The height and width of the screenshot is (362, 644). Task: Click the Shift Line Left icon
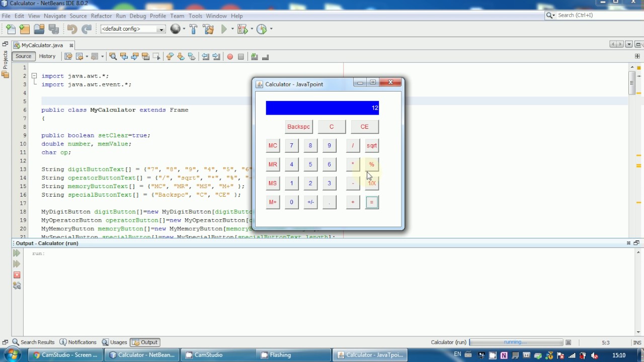(x=205, y=56)
